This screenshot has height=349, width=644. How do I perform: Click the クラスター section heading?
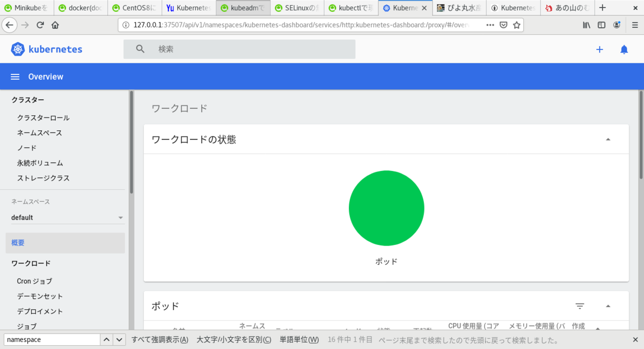click(x=28, y=100)
